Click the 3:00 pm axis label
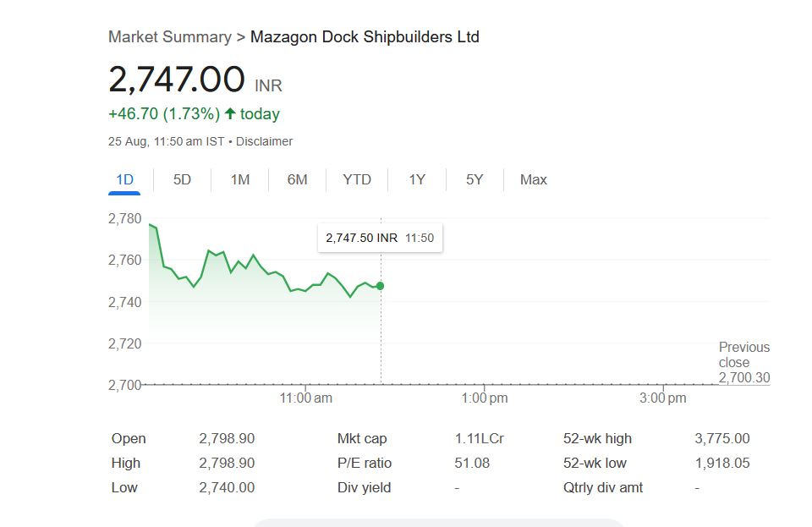The image size is (812, 527). [664, 398]
